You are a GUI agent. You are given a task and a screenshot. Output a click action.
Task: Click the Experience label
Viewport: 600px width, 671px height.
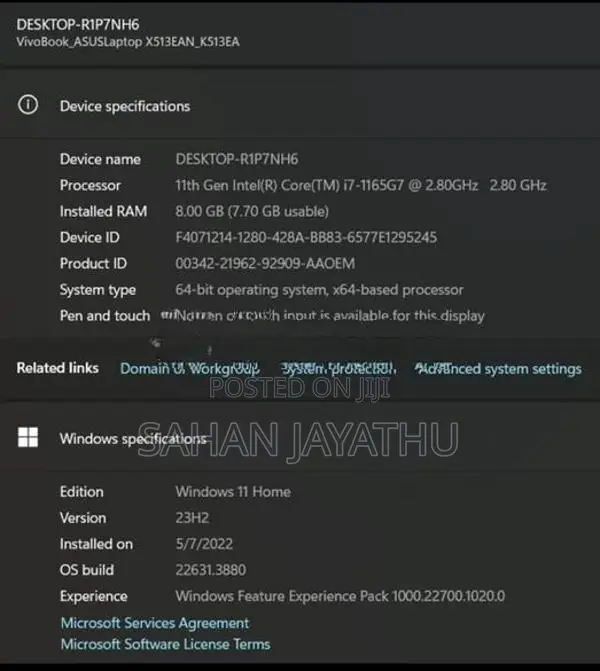tap(94, 597)
